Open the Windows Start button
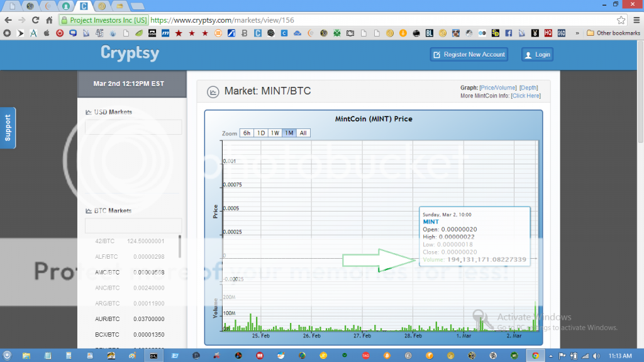This screenshot has height=362, width=644. coord(7,356)
